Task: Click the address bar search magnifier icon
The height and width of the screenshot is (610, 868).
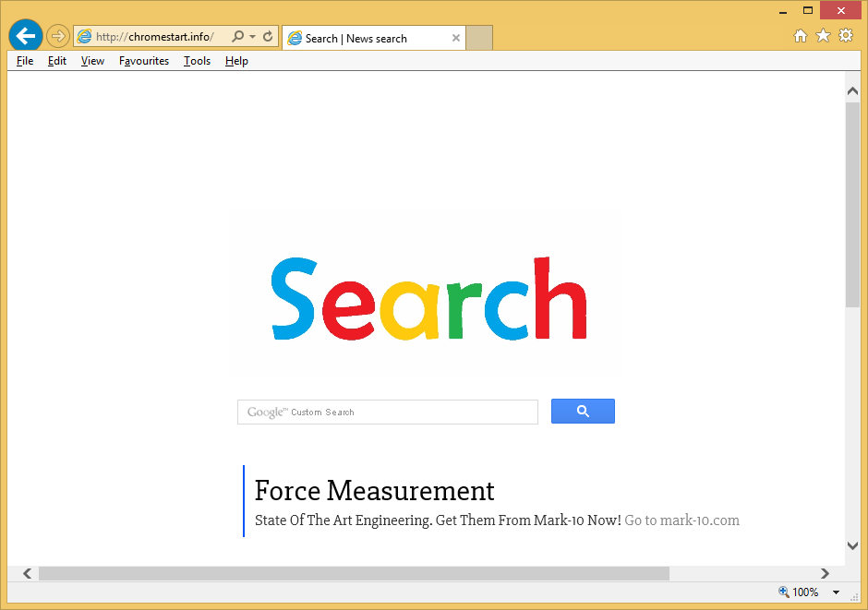Action: pos(237,37)
